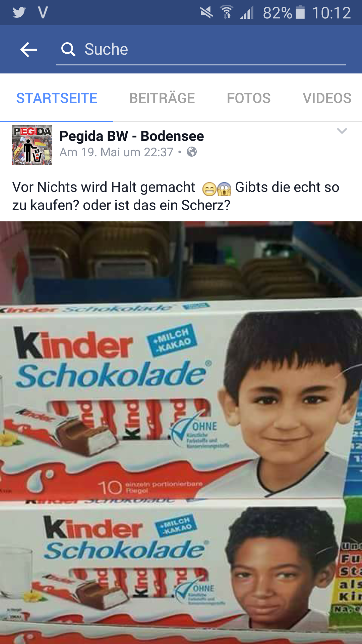Open the Twitter notification icon
This screenshot has height=644, width=362.
[x=19, y=12]
